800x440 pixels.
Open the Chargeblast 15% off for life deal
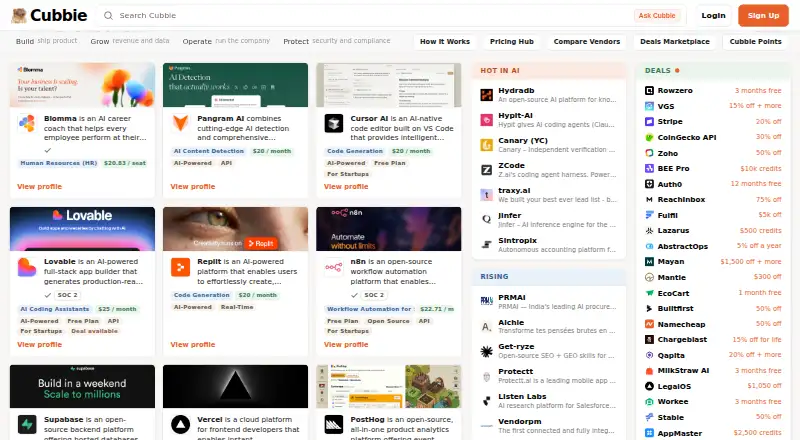(x=713, y=339)
